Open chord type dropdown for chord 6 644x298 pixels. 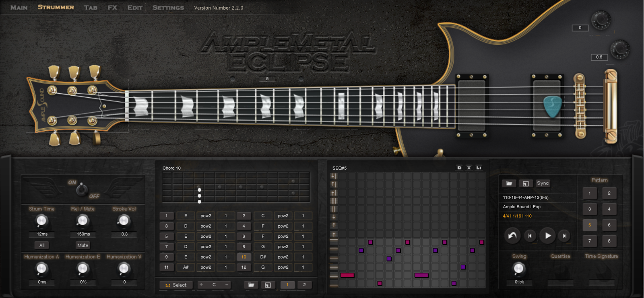[283, 237]
